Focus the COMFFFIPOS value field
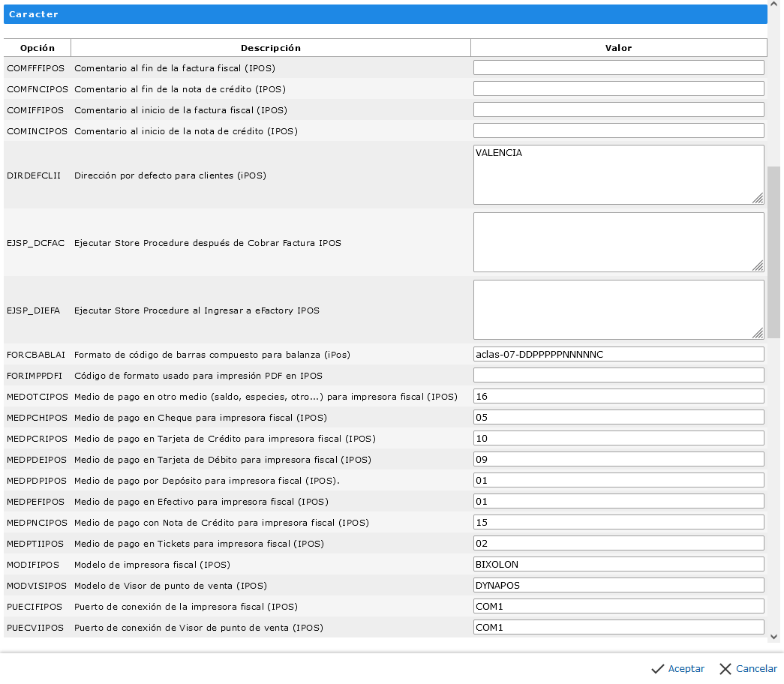Viewport: 784px width, 684px height. [618, 67]
